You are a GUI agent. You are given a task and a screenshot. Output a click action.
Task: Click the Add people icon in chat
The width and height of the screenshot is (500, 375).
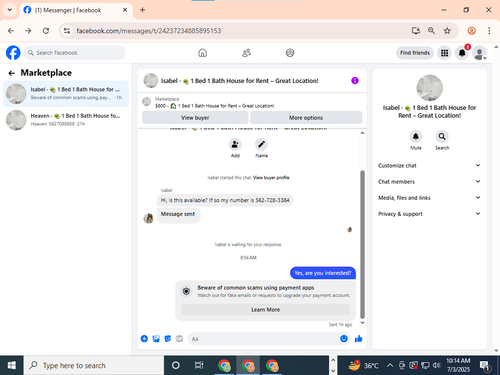(x=235, y=144)
